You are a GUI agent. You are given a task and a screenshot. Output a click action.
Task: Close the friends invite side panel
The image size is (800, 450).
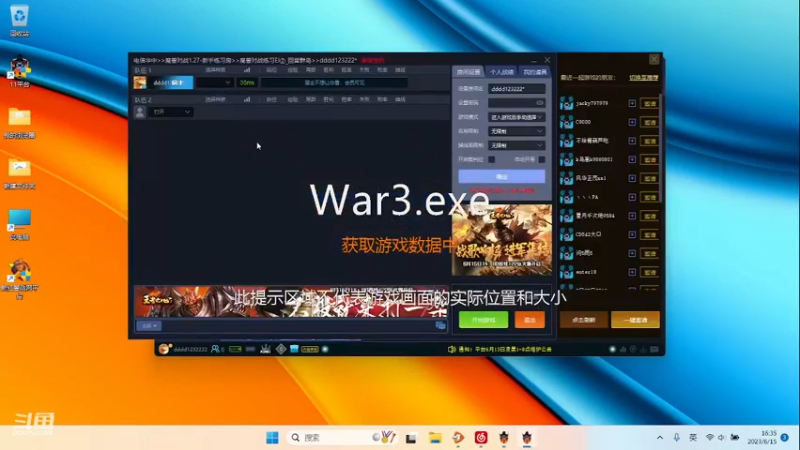point(654,59)
